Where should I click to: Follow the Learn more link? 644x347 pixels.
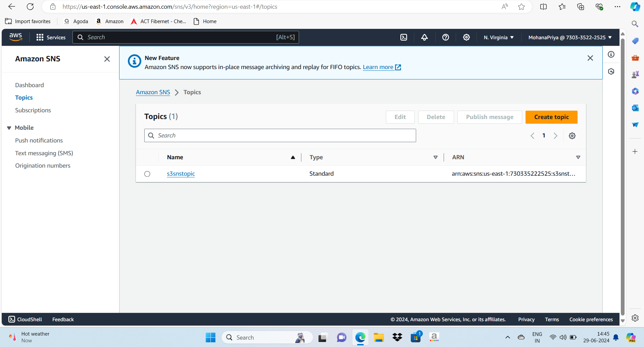pos(382,67)
